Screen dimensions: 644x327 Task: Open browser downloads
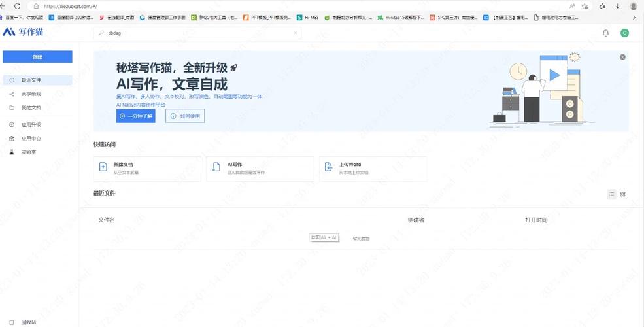(x=617, y=6)
